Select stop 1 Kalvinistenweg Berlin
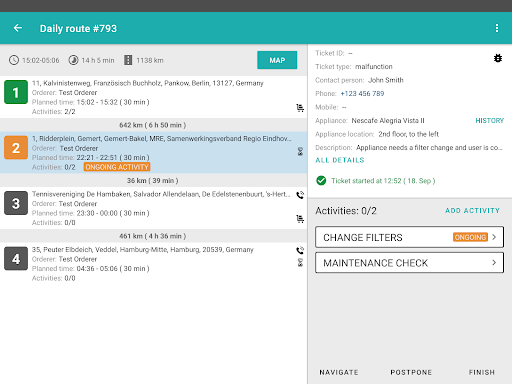Viewport: 512px width, 384px height. click(x=153, y=97)
